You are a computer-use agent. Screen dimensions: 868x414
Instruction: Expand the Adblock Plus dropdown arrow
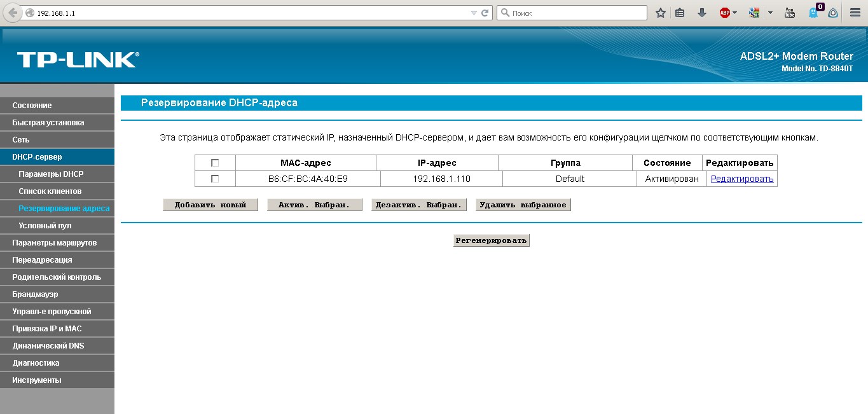(x=734, y=13)
